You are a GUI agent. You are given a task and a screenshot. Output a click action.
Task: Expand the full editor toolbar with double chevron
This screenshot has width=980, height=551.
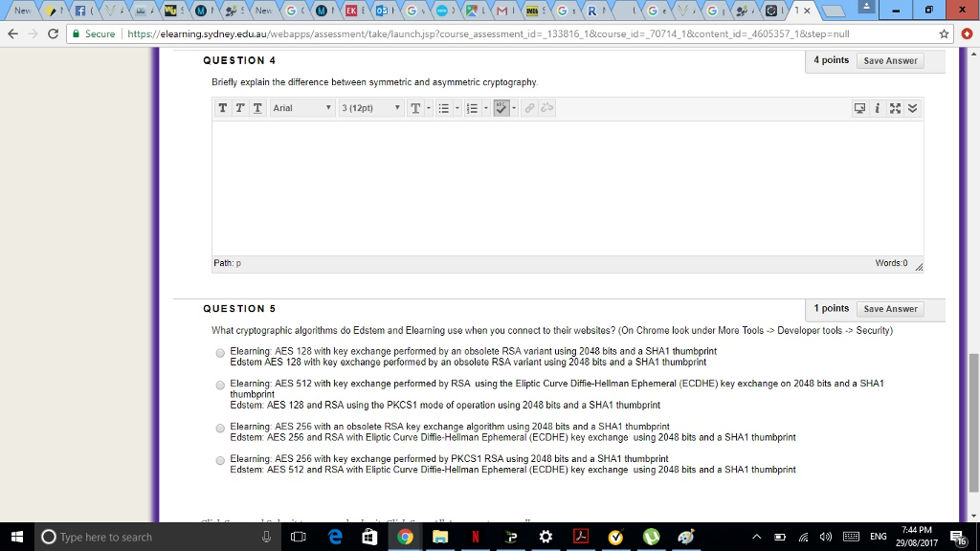911,107
